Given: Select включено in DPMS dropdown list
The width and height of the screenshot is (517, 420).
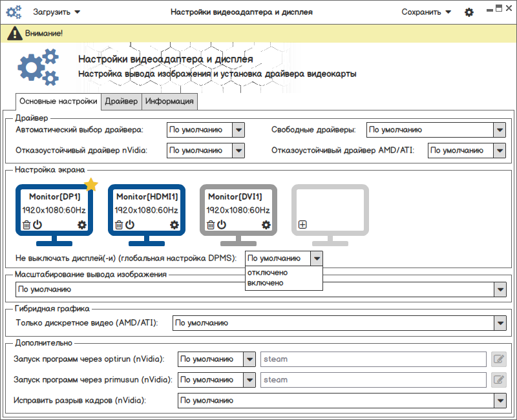Looking at the screenshot, I should point(284,283).
